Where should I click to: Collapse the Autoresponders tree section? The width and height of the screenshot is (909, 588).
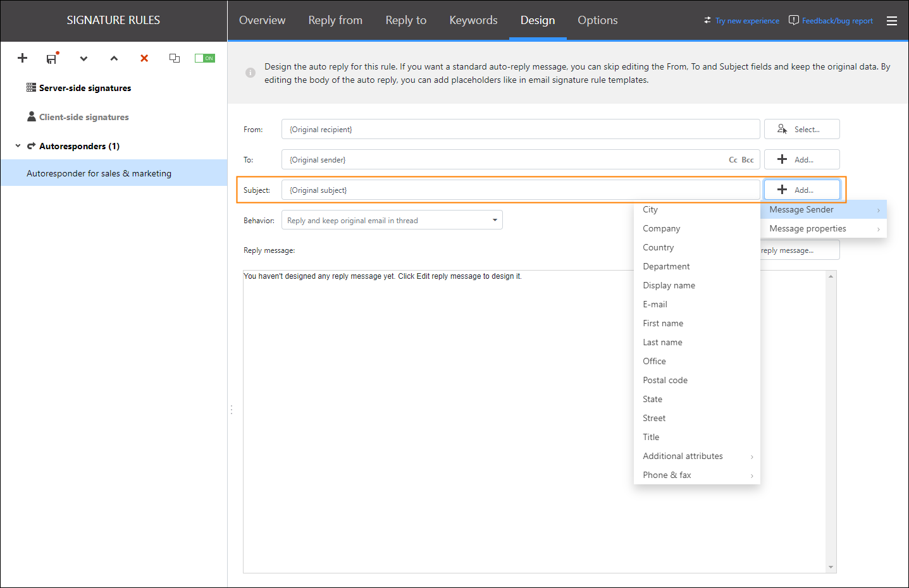17,145
